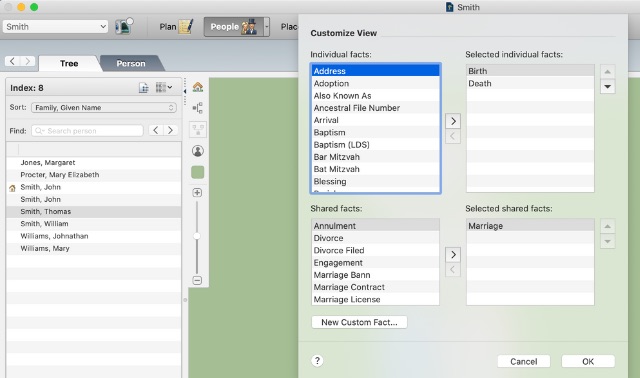Click the zoom in plus icon
640x378 pixels.
(197, 193)
